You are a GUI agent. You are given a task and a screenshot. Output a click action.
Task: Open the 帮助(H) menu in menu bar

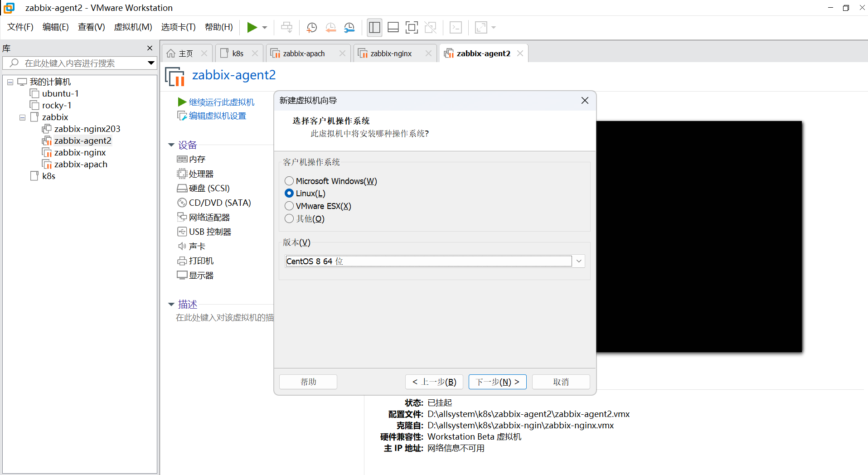[x=219, y=27]
